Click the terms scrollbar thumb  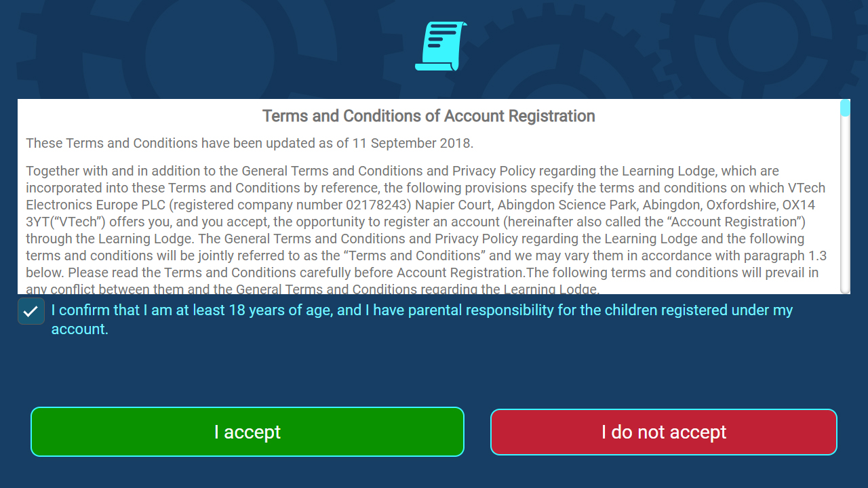845,108
